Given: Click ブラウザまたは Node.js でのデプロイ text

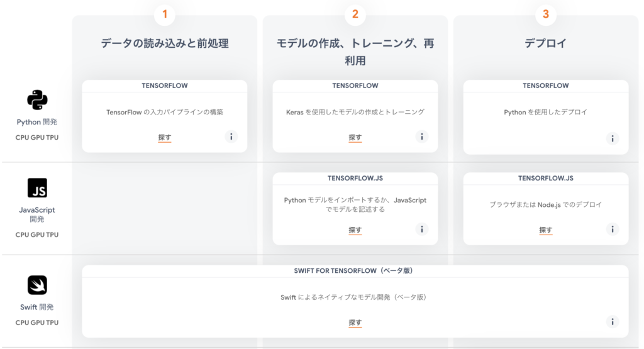Looking at the screenshot, I should click(546, 204).
